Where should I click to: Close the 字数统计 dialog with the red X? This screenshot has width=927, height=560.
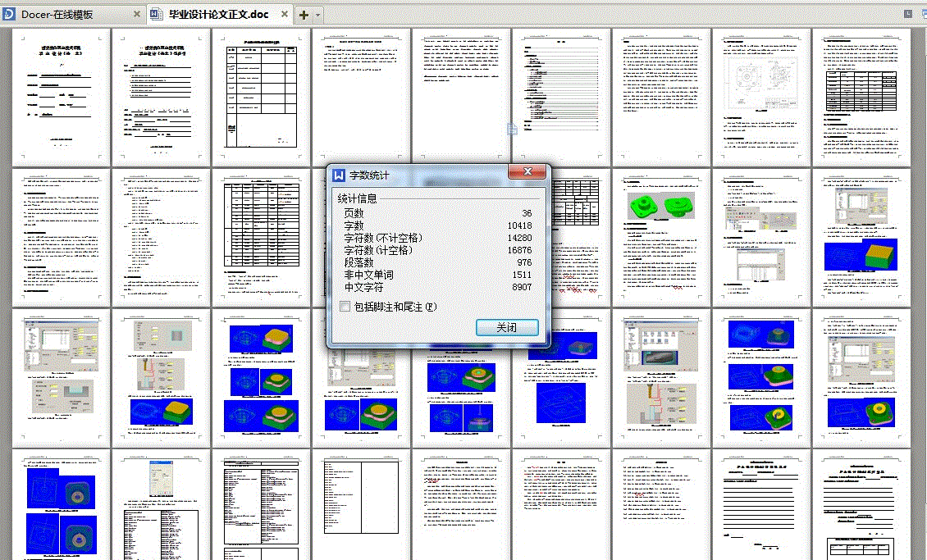[x=528, y=172]
